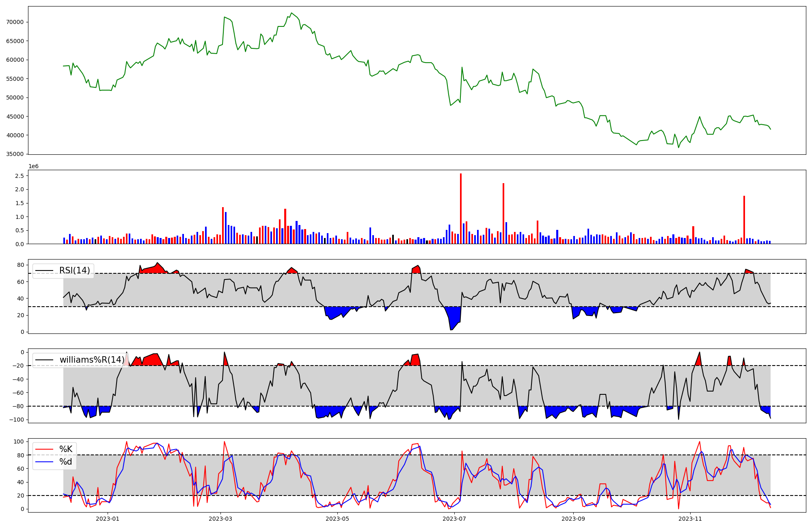Click the 2023-09 x-axis tick label
812x528 pixels.
coord(573,519)
